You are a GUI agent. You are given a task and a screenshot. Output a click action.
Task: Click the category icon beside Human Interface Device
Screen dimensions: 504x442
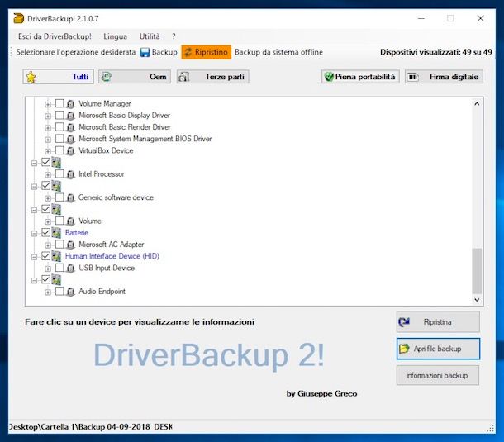point(56,256)
